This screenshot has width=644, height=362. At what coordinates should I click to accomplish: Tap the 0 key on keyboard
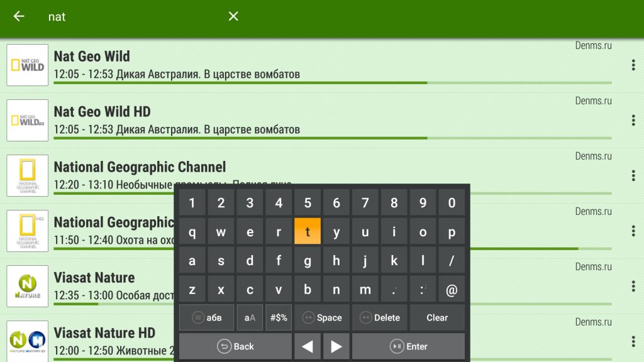click(452, 202)
